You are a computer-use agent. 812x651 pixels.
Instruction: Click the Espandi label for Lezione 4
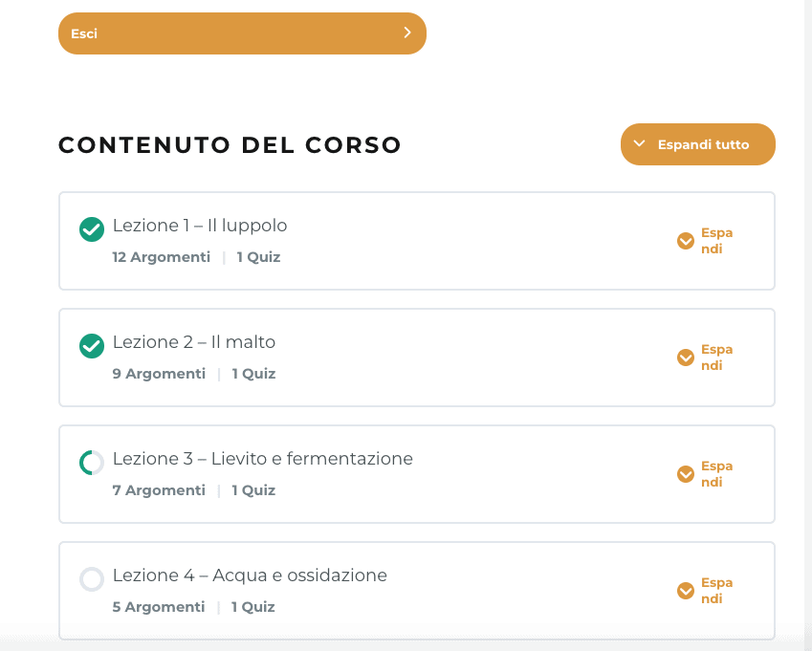pos(716,591)
